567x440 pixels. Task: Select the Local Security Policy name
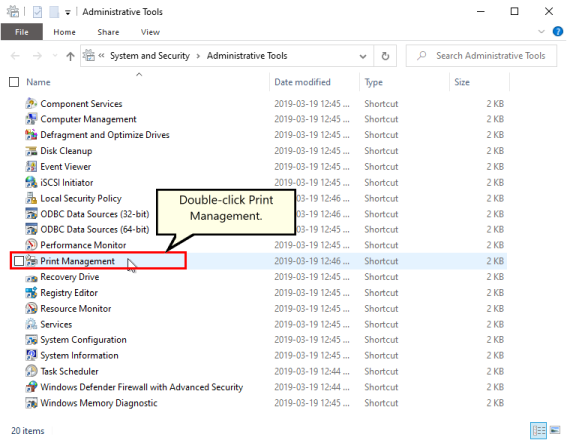tap(81, 198)
